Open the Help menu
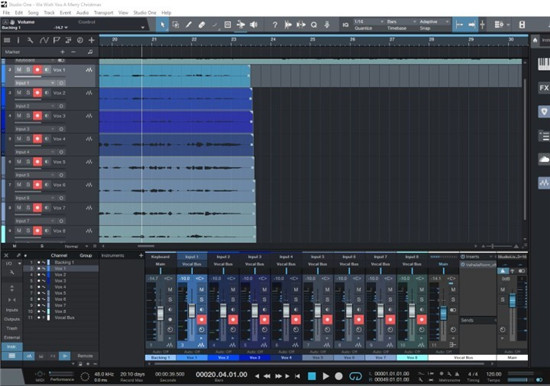Viewport: 550px width, 386px height. coord(166,13)
